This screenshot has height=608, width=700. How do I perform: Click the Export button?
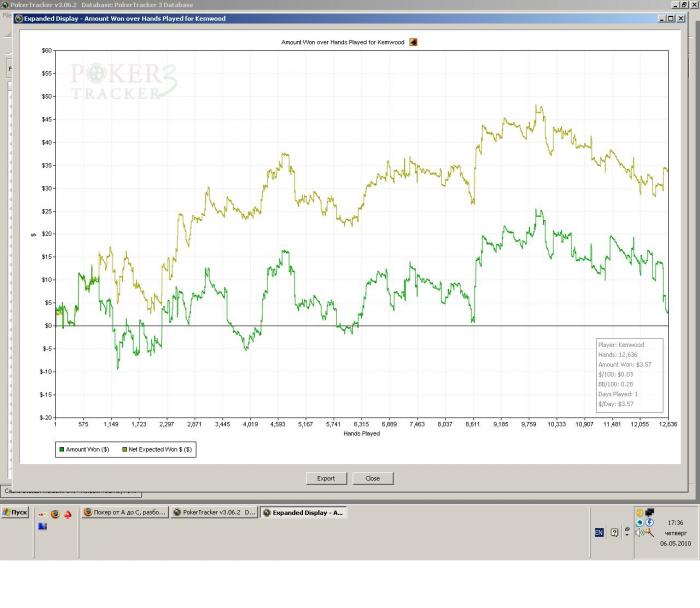pos(326,478)
